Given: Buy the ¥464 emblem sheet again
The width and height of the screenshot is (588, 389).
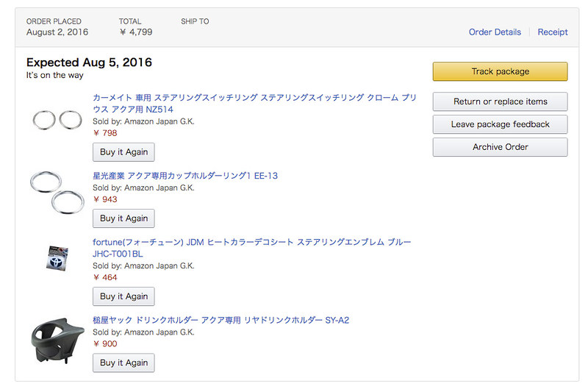Looking at the screenshot, I should [123, 296].
